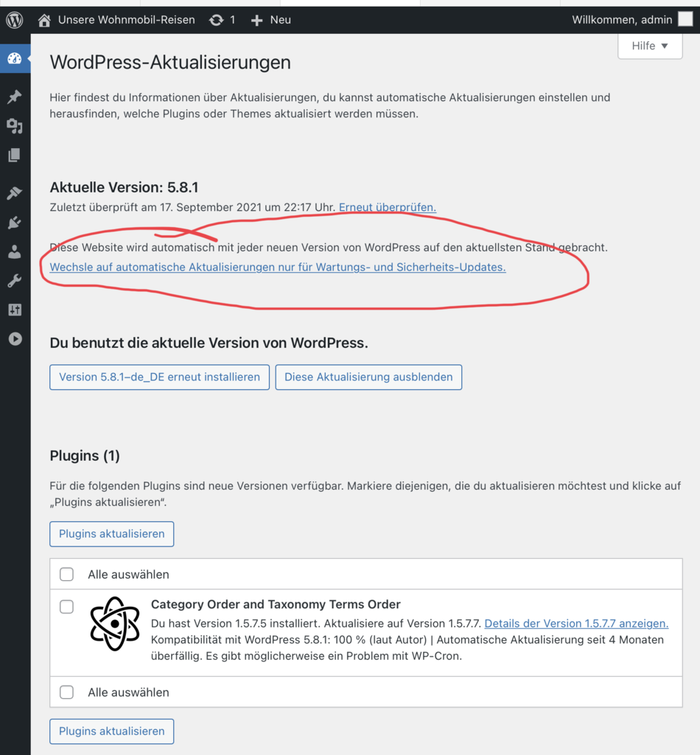Visit site via the home icon
Image resolution: width=700 pixels, height=755 pixels.
pos(44,20)
